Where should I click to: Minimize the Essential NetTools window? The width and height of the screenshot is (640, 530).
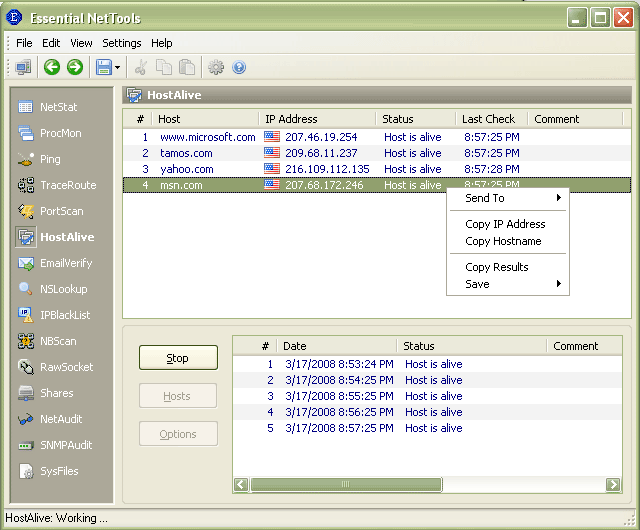pyautogui.click(x=577, y=18)
